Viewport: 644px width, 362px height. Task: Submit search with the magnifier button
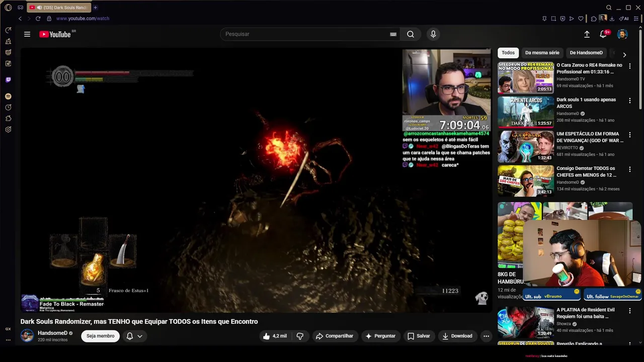411,34
